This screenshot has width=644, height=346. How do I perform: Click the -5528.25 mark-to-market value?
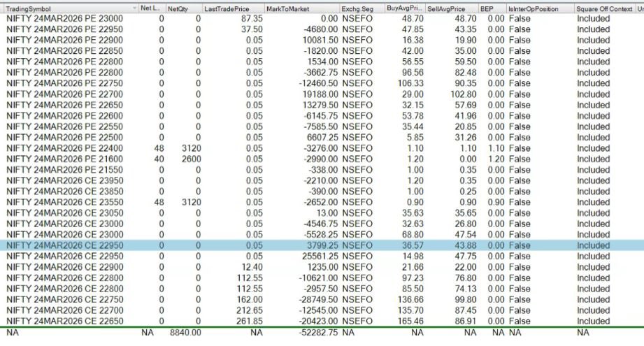(x=321, y=234)
